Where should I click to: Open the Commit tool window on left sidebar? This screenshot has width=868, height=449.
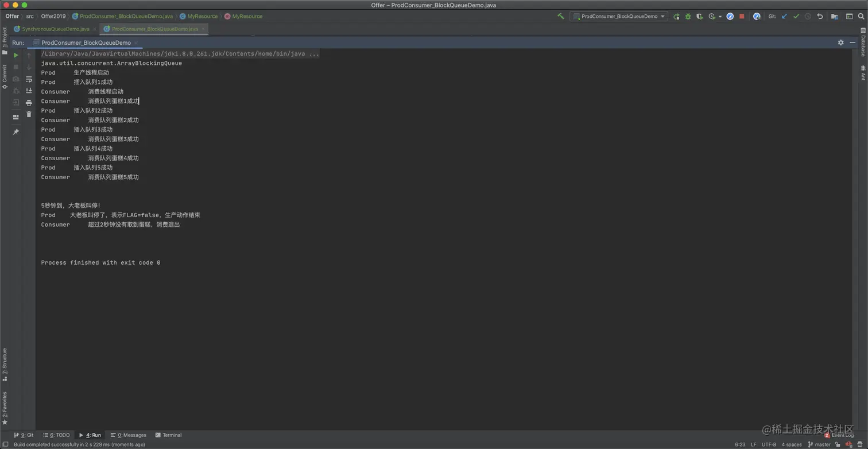[x=5, y=77]
